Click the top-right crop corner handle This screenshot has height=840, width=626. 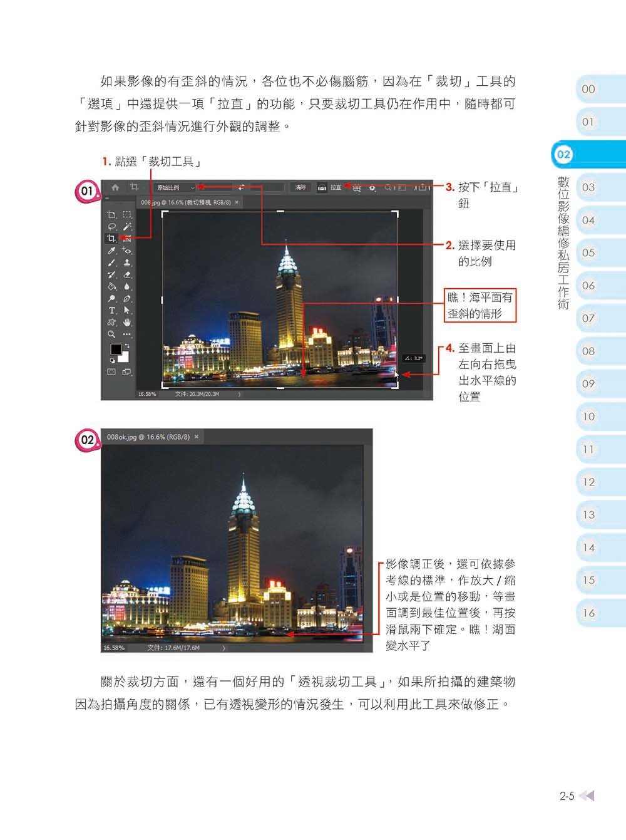[x=395, y=214]
